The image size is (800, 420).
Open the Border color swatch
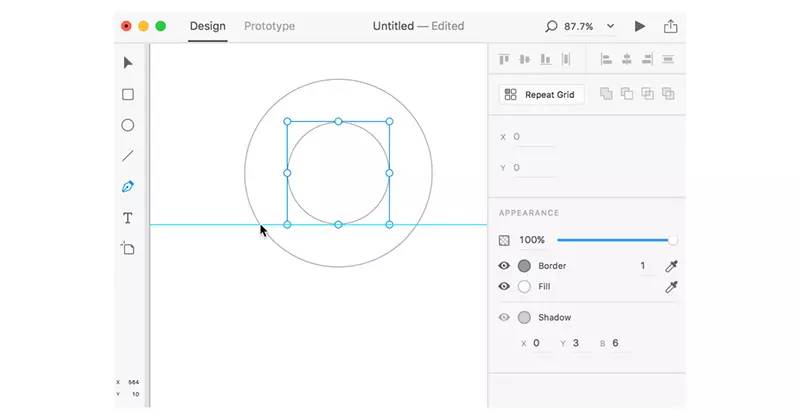coord(524,266)
